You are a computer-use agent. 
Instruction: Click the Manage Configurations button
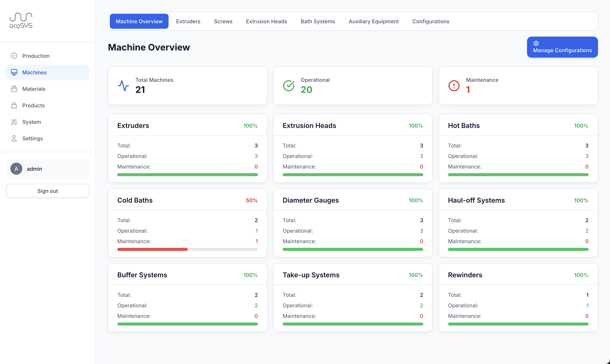click(x=562, y=47)
